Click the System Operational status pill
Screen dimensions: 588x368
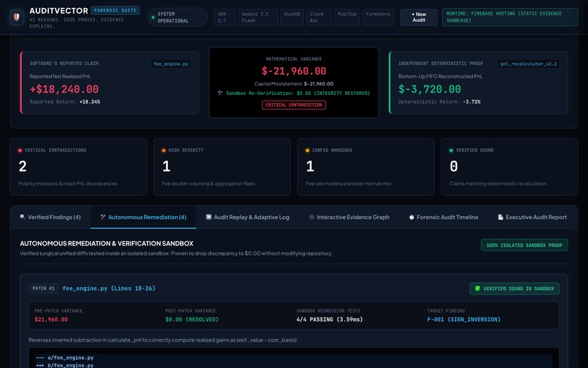click(178, 18)
